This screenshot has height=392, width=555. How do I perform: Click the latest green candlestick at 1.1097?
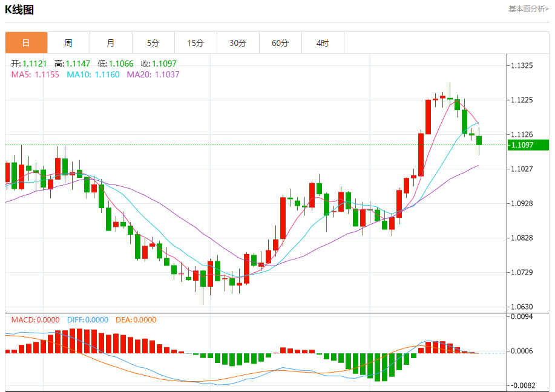click(x=479, y=140)
